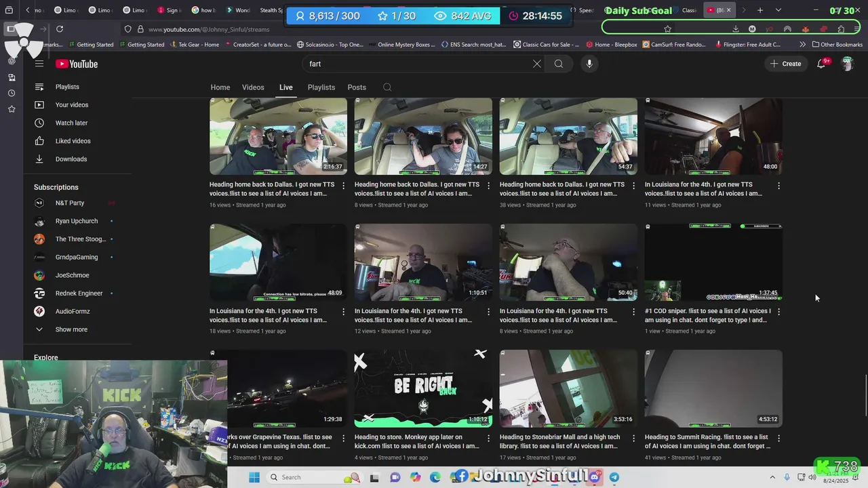
Task: Open the #1 COD sniper video title
Action: pos(708,315)
